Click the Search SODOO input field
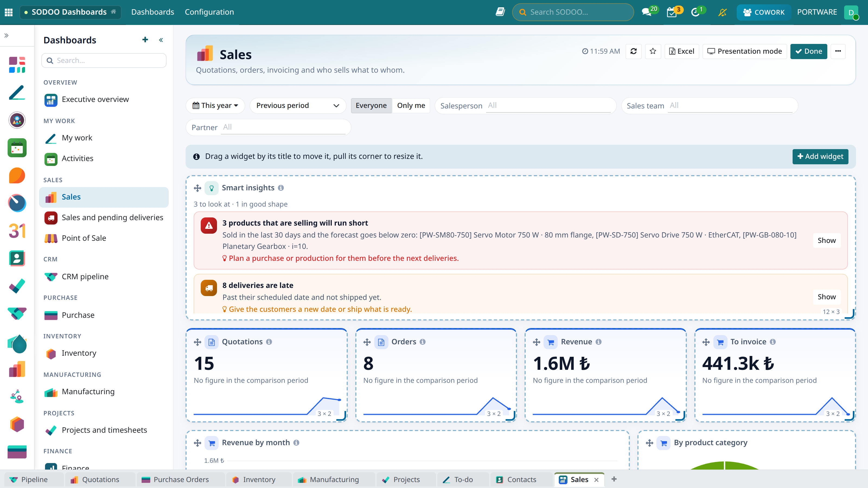 [573, 12]
